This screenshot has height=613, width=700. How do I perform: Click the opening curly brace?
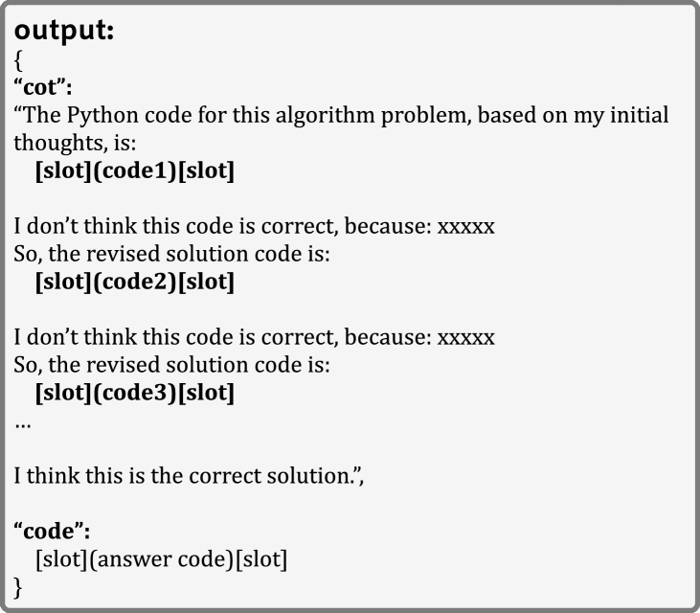(x=19, y=61)
